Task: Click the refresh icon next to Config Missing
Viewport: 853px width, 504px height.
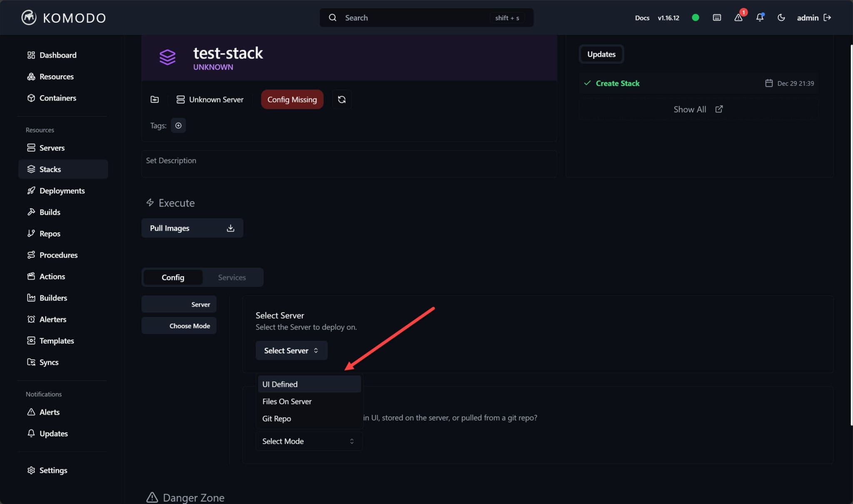Action: click(341, 99)
